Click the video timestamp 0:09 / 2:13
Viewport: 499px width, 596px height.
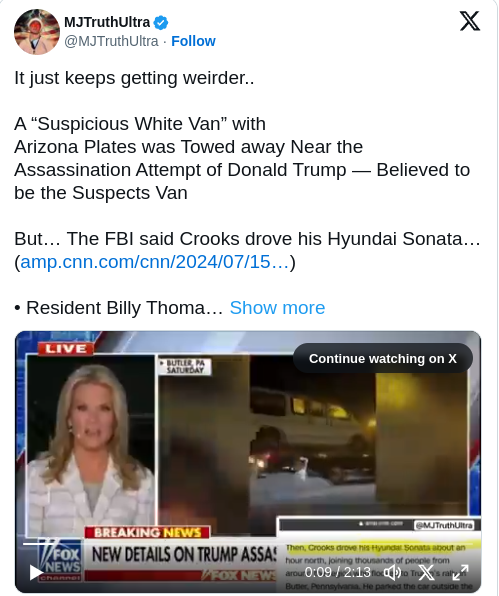(337, 572)
